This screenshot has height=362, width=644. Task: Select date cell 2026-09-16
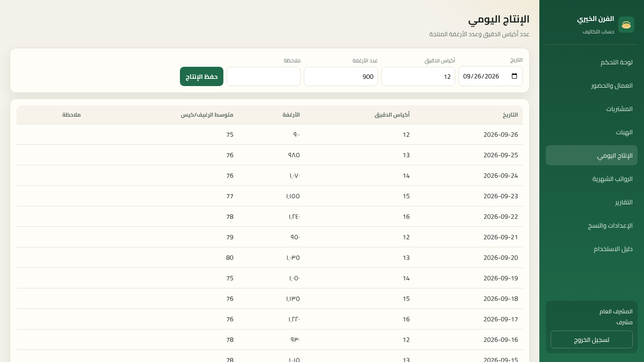[x=501, y=339]
